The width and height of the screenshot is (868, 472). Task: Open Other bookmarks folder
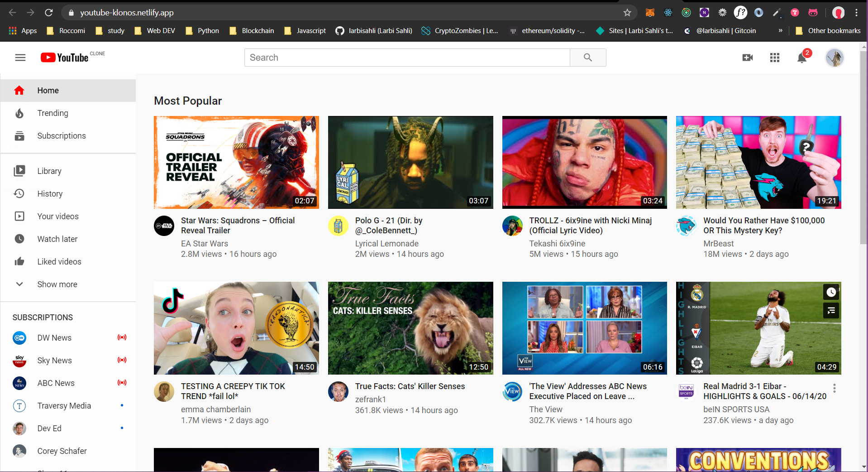[x=828, y=31]
